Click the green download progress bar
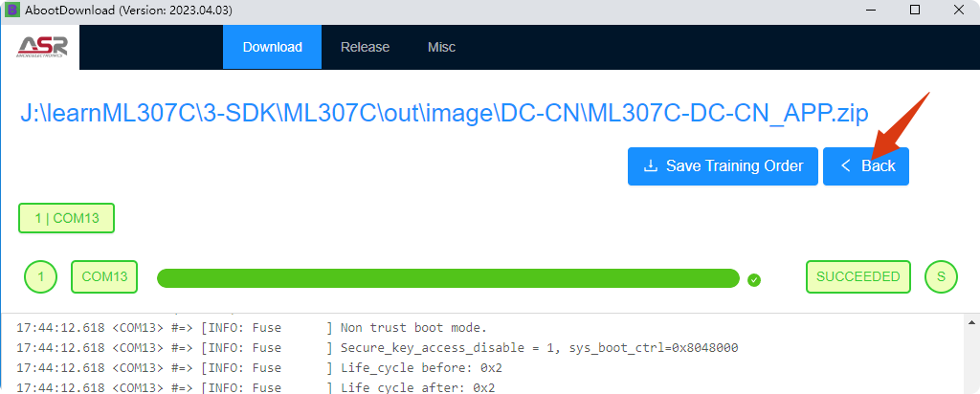The width and height of the screenshot is (980, 394). coord(448,278)
